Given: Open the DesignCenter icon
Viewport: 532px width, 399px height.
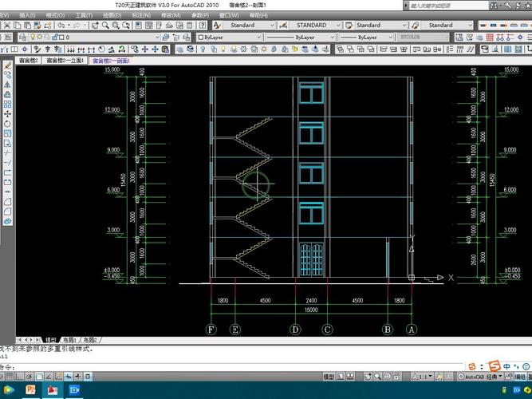Looking at the screenshot, I should click(x=148, y=26).
